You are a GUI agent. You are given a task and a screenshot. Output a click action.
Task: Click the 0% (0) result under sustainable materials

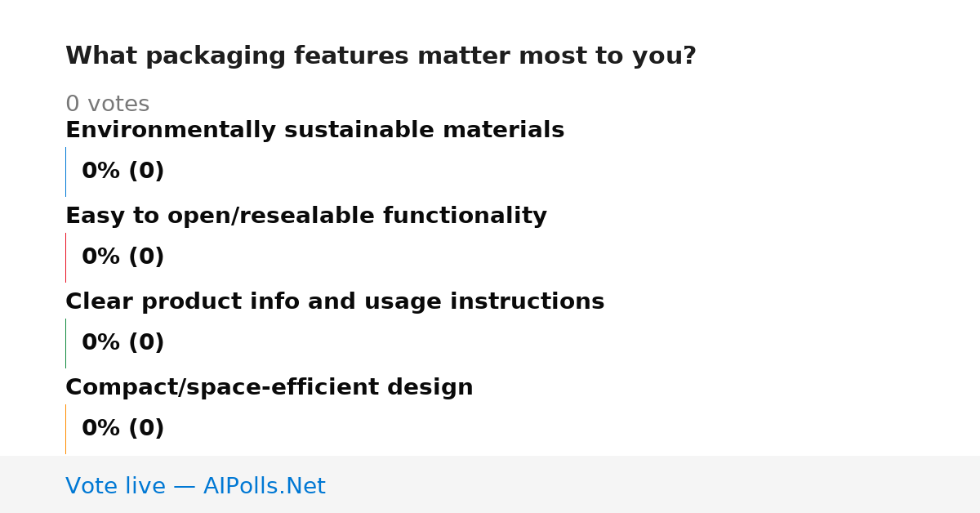[122, 172]
